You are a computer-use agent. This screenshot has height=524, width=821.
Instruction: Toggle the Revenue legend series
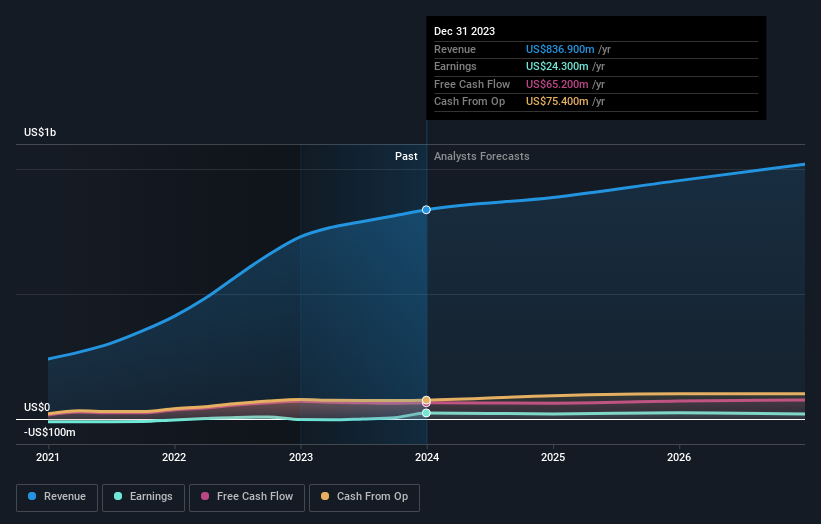(x=57, y=497)
